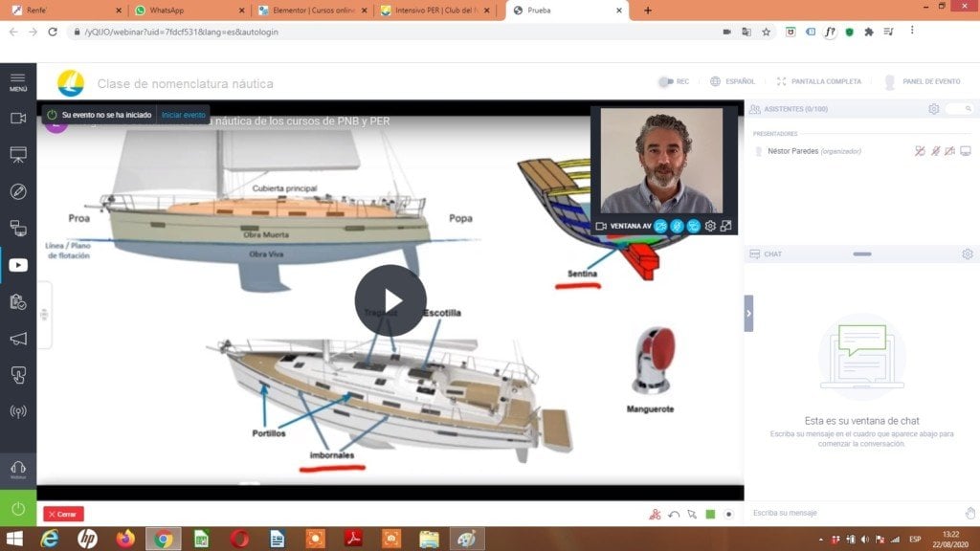This screenshot has width=980, height=551.
Task: Open the megaphone call-to-action tool
Action: coord(18,339)
